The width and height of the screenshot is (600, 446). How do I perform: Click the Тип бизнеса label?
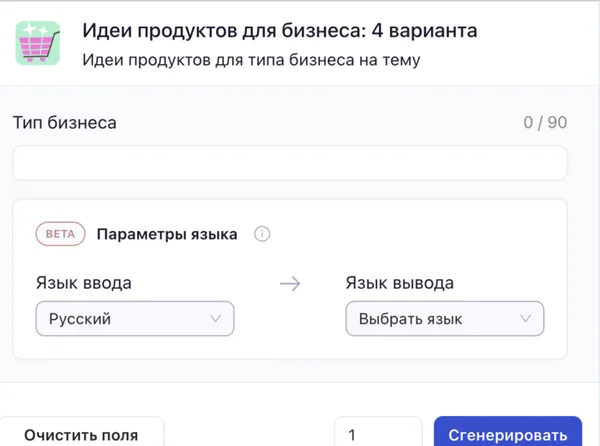point(65,123)
